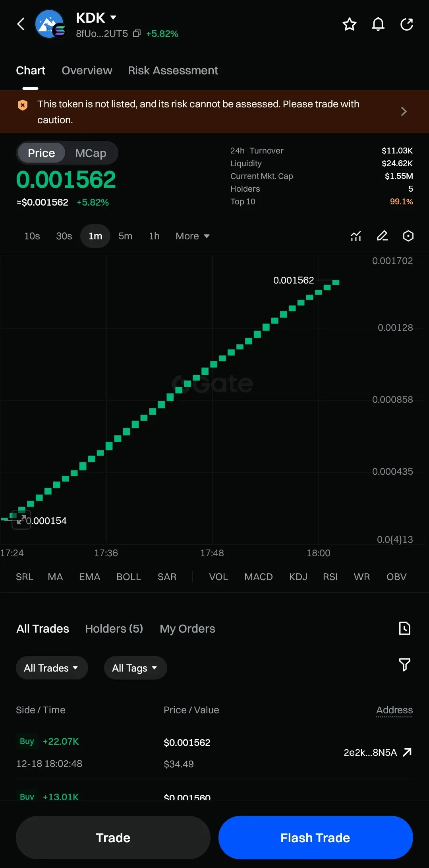Toggle the EMA indicator
Screen dimensions: 429x868
click(90, 577)
